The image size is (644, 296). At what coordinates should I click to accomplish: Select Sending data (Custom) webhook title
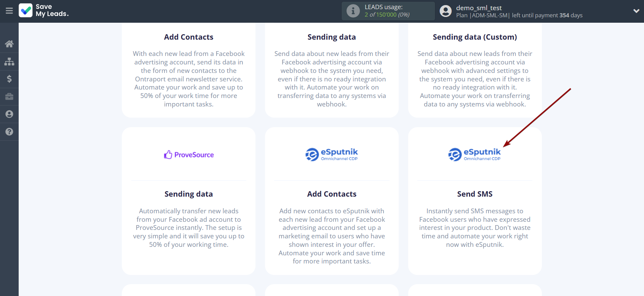click(475, 37)
